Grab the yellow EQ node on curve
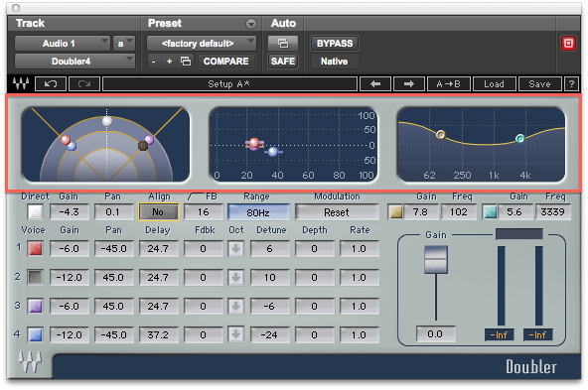 pos(441,134)
